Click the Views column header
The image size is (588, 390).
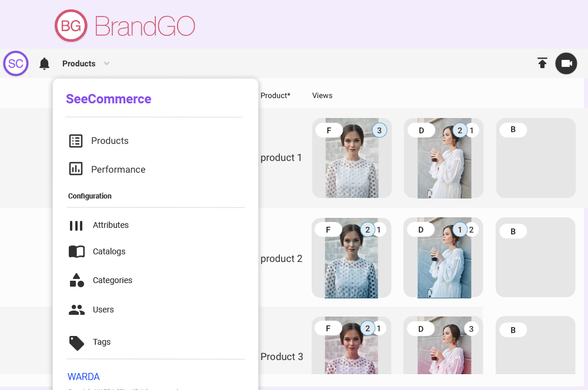[x=322, y=96]
